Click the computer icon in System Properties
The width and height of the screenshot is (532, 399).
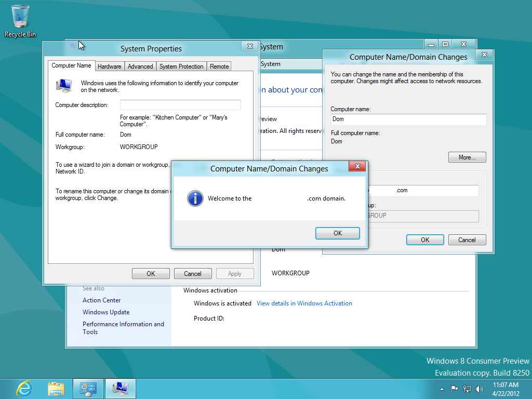tap(64, 86)
